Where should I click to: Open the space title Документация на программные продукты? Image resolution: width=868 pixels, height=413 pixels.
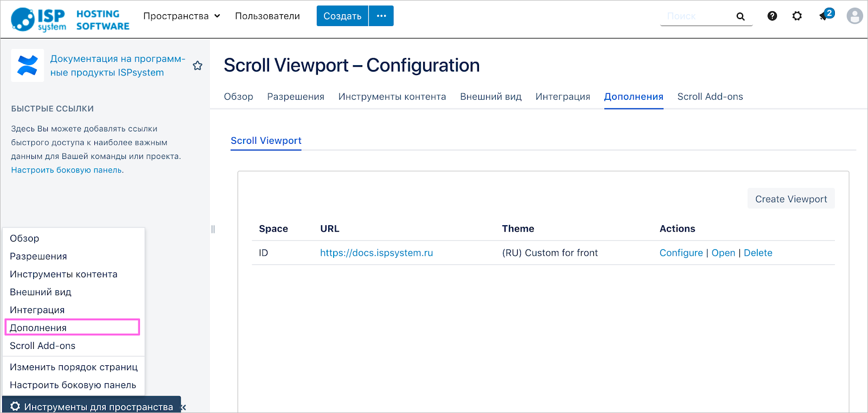(x=118, y=66)
